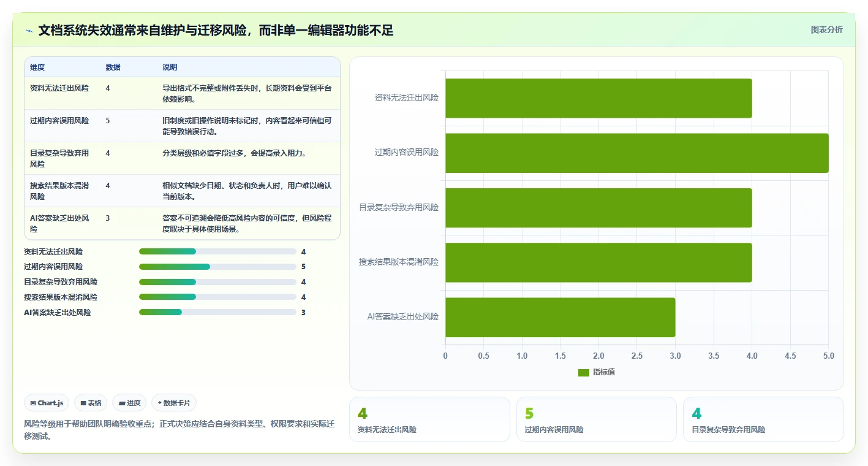Click the table value 5 for 过期内容误用风险
Screen dimensions: 868x466
click(x=108, y=121)
